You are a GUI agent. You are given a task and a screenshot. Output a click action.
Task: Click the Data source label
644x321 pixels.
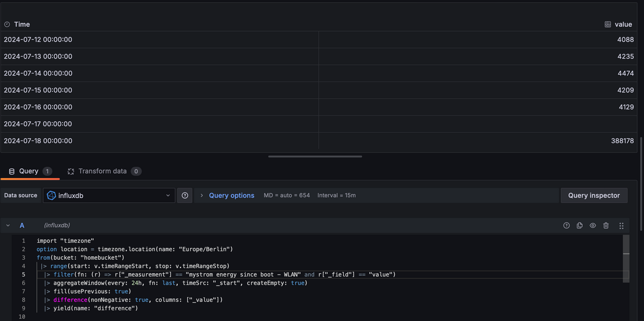click(x=21, y=196)
